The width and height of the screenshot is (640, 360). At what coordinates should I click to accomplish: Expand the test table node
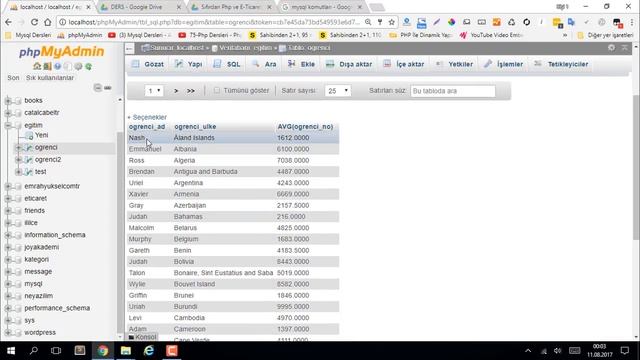coord(18,172)
